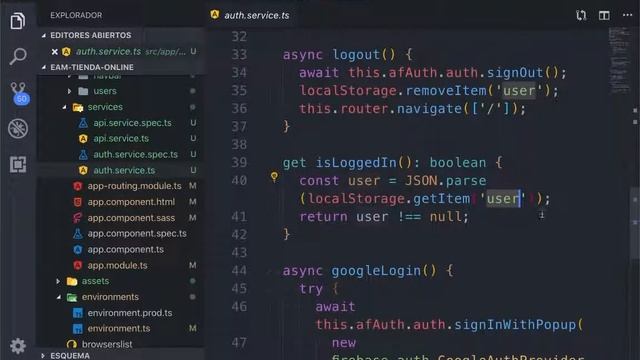Screen dimensions: 640x360
Task: Open api.service.ts file
Action: pos(120,139)
